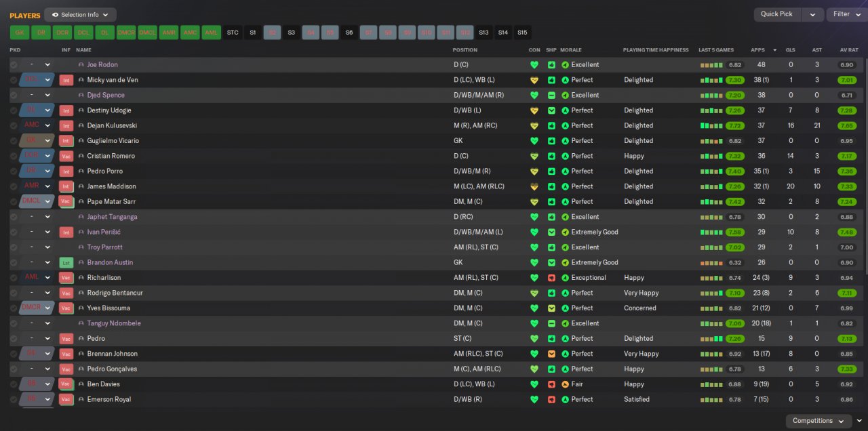Click Brennan Johnson's orange sharpness icon
The image size is (868, 431).
point(551,354)
